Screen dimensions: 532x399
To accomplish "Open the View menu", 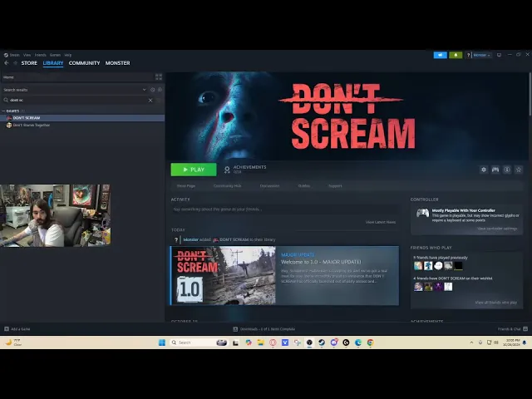I will click(27, 55).
